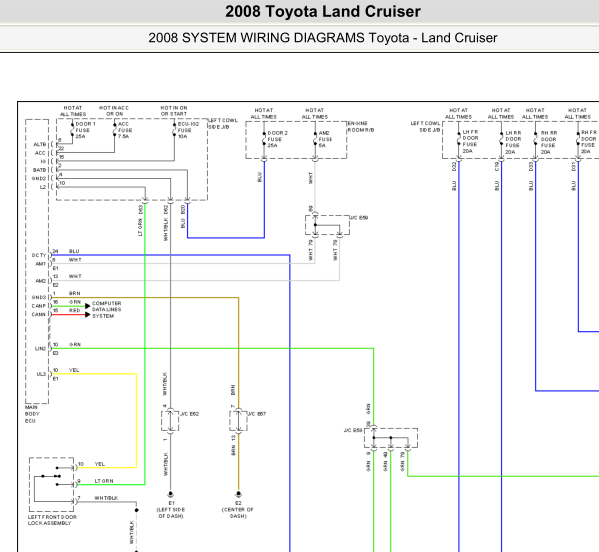Select the 'CANN' terminal label
This screenshot has height=552, width=599.
coord(39,314)
